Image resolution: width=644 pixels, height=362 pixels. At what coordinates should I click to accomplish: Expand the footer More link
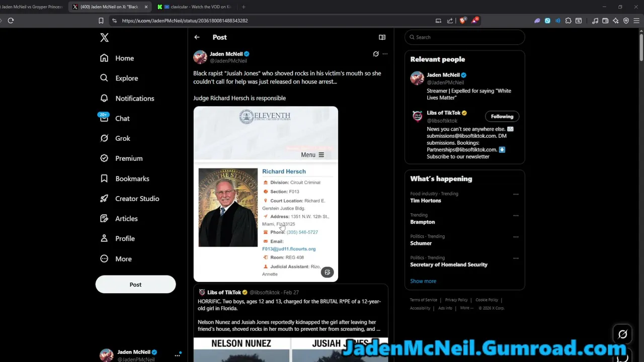pyautogui.click(x=466, y=308)
